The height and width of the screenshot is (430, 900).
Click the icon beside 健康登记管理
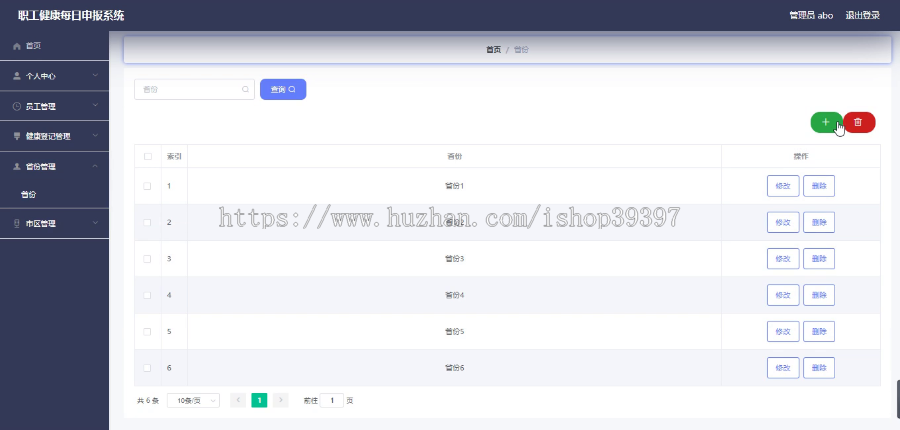click(17, 136)
